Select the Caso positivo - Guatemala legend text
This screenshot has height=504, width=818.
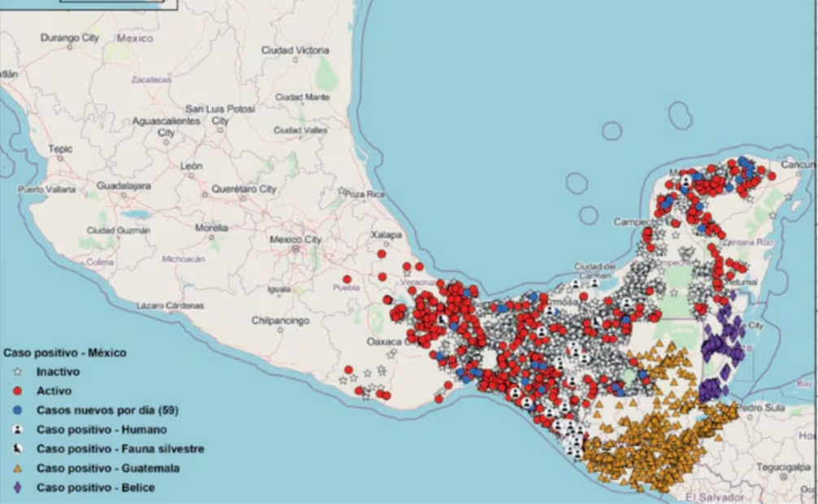pos(108,468)
